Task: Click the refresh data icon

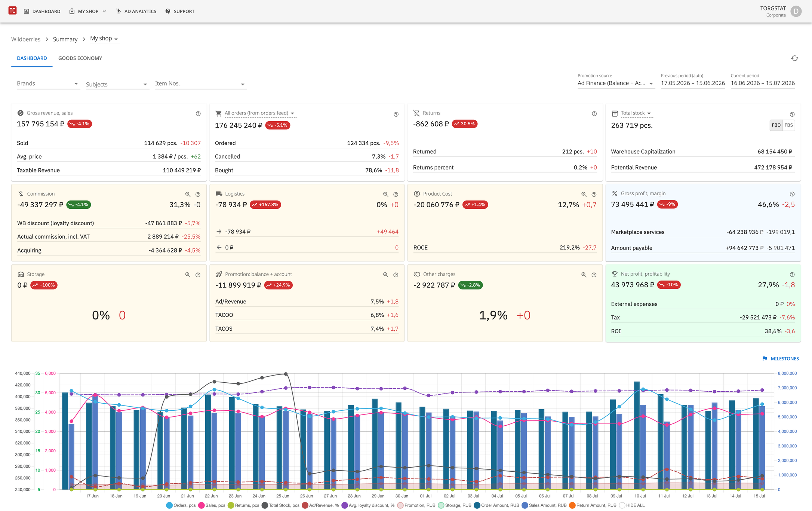Action: coord(794,58)
